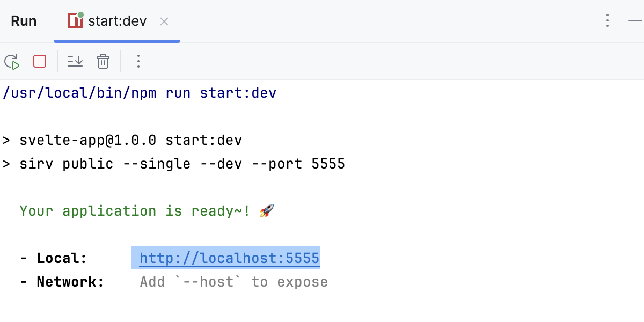
Task: Click the 'Add --host to expose' hint
Action: tap(233, 281)
